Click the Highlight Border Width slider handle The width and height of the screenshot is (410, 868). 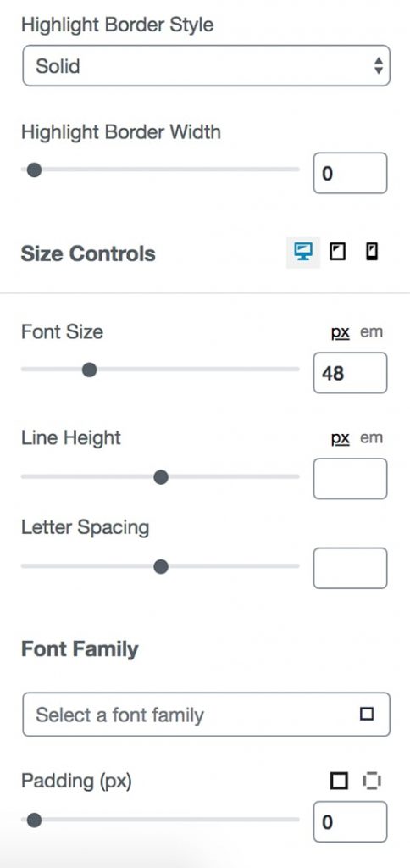[x=34, y=170]
